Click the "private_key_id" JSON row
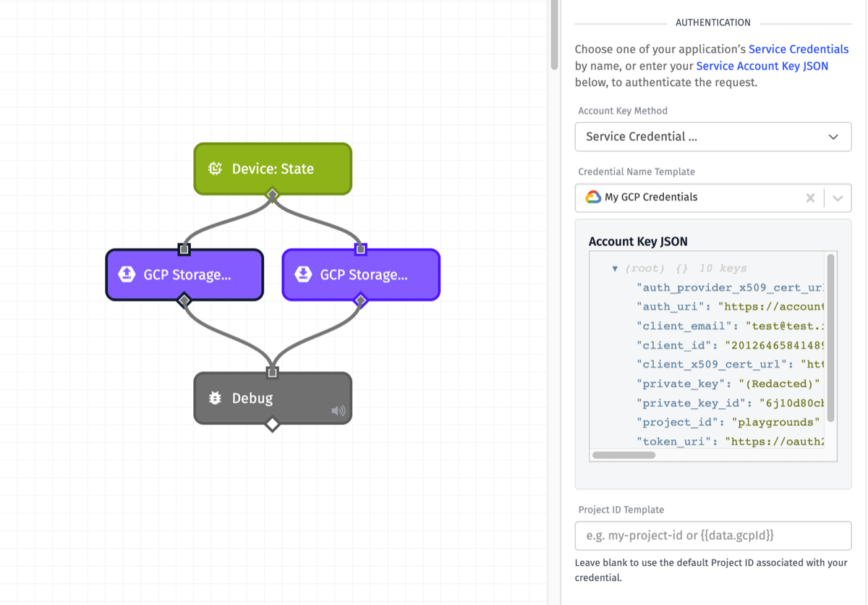The image size is (868, 605). click(730, 403)
